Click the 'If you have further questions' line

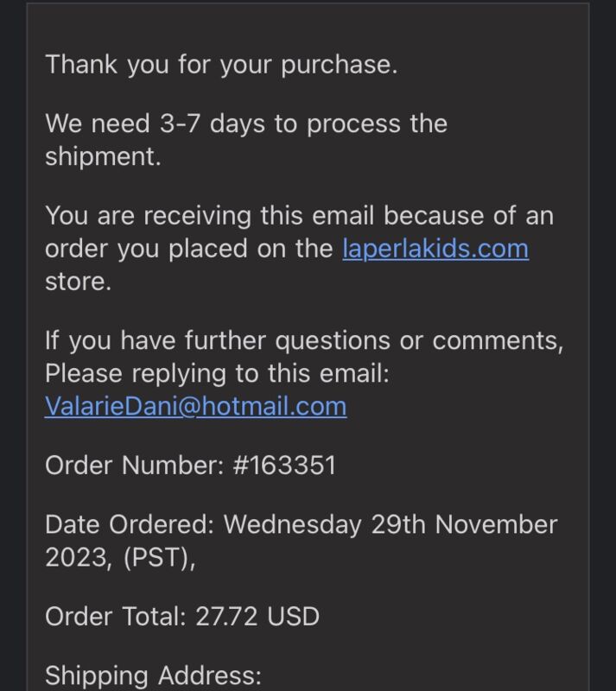click(x=304, y=341)
